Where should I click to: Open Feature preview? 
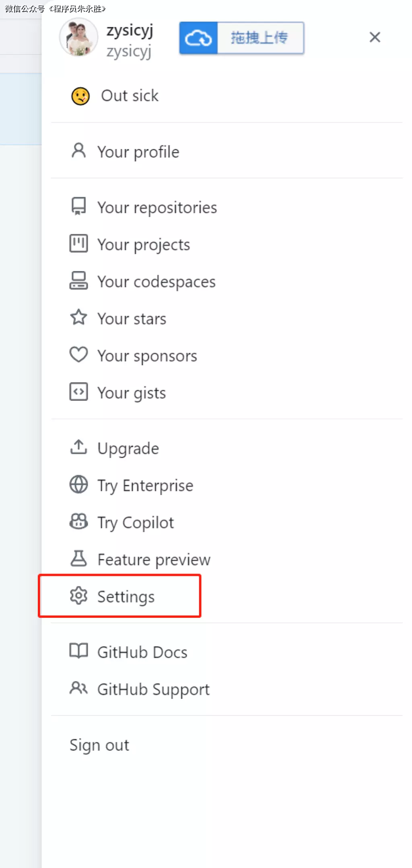[154, 559]
